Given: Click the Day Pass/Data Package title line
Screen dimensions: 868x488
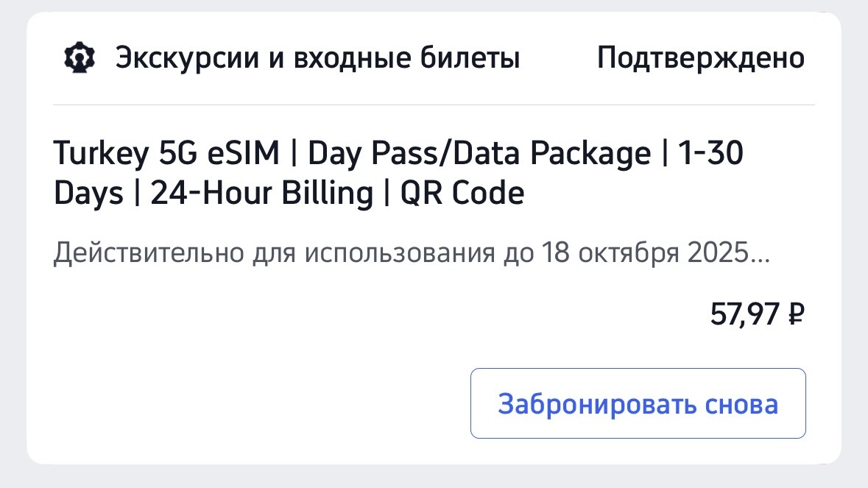Looking at the screenshot, I should (x=479, y=153).
